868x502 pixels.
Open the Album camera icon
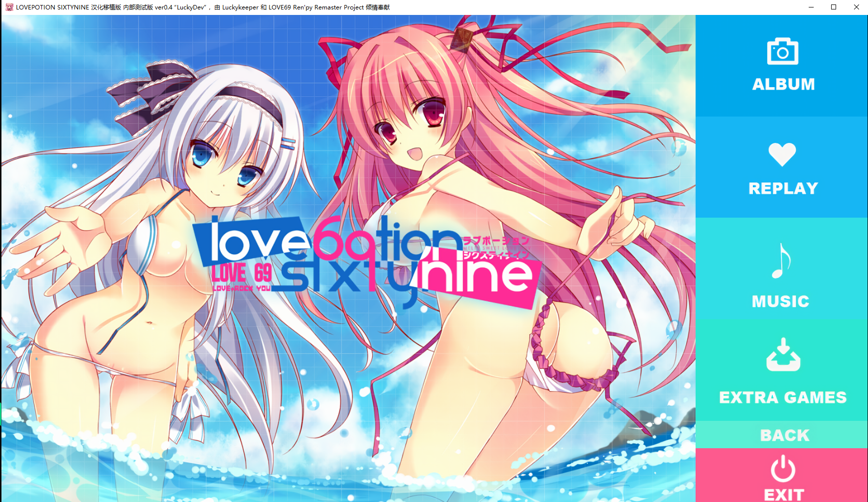click(782, 51)
